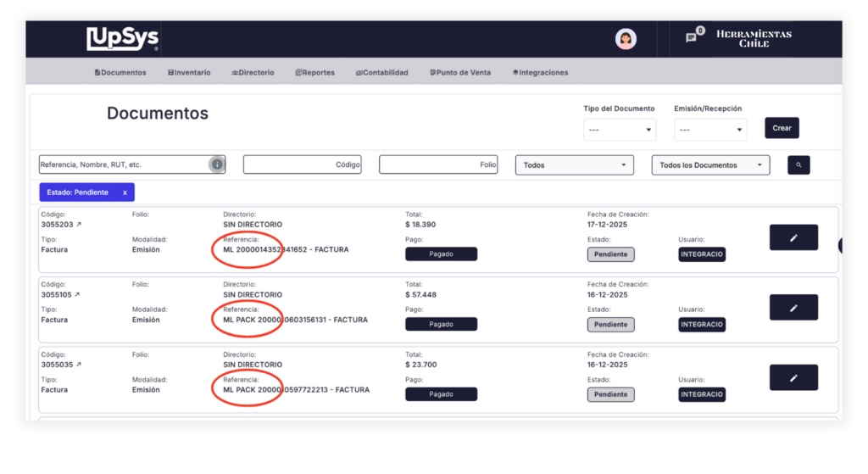Edit document 3055203 with pencil icon

coord(793,238)
